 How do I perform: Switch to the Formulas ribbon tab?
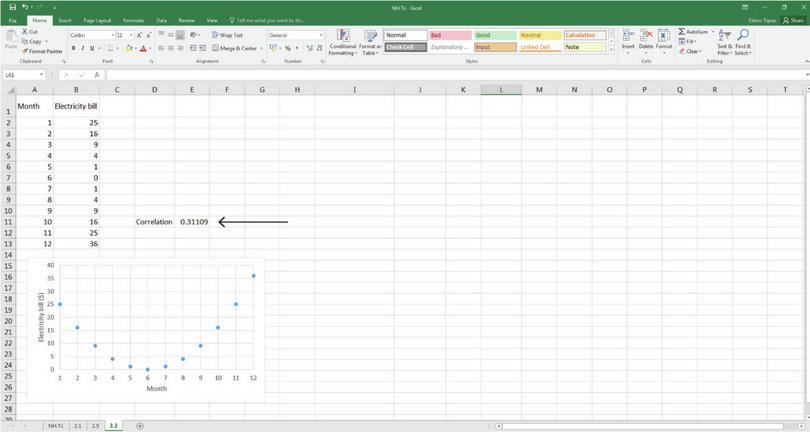(x=132, y=20)
